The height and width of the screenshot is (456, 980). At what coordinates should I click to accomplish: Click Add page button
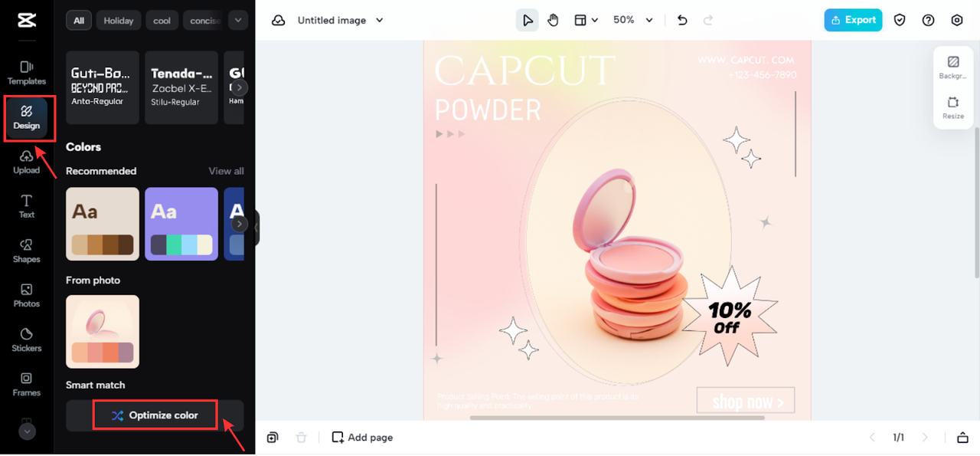pyautogui.click(x=362, y=438)
